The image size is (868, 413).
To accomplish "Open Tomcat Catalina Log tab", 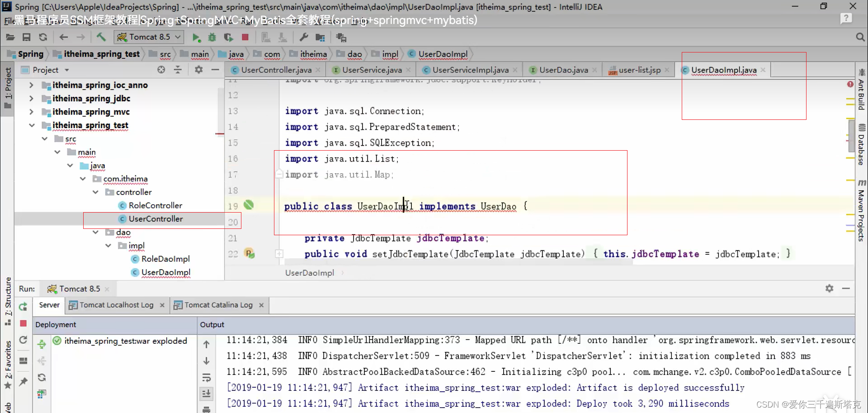I will pyautogui.click(x=218, y=305).
